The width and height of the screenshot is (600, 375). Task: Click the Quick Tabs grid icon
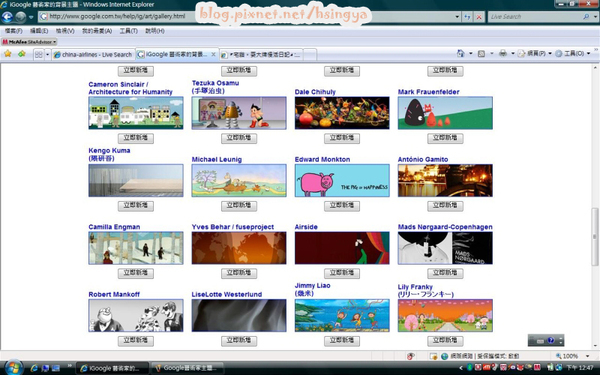pyautogui.click(x=39, y=55)
